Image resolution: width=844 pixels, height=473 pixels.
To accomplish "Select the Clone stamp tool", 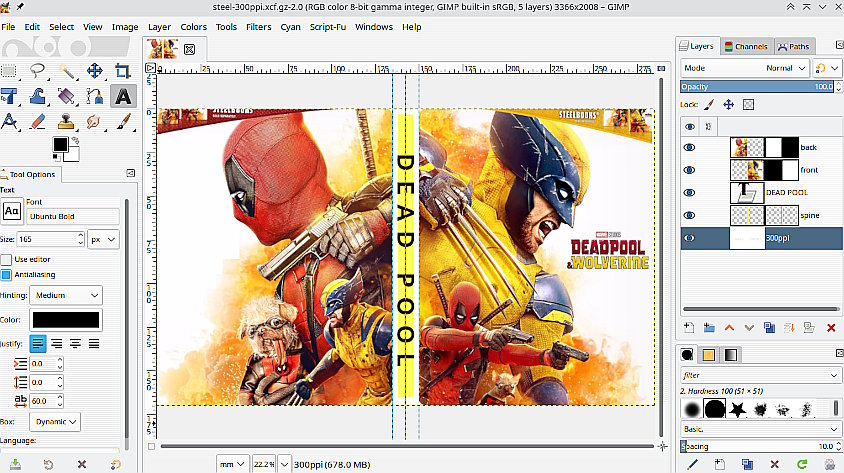I will point(66,122).
